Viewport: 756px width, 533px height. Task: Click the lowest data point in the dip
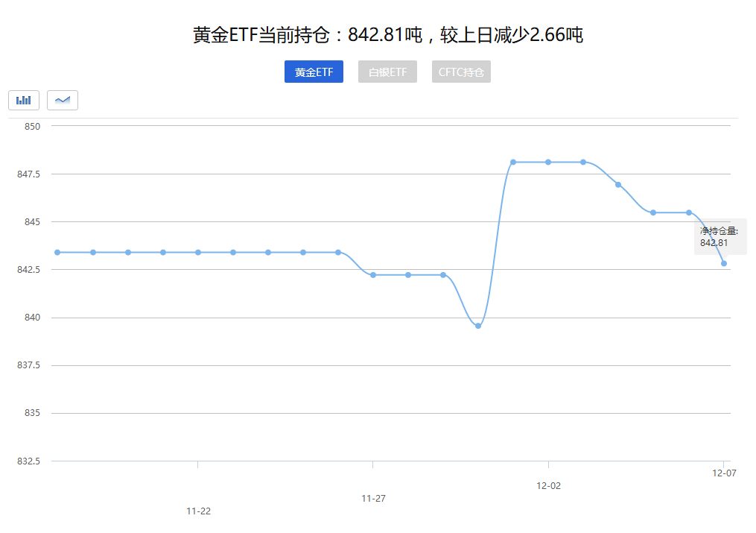[477, 325]
